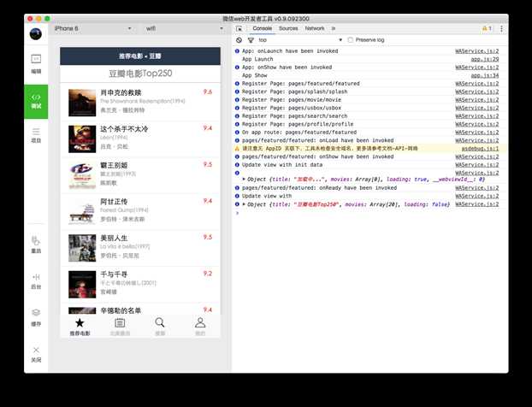Switch to the Console tab

[263, 28]
